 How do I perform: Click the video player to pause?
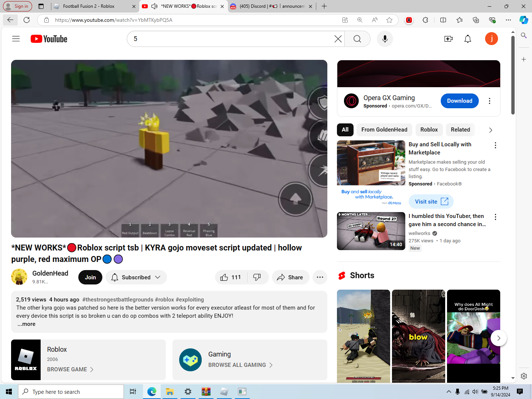tap(169, 149)
